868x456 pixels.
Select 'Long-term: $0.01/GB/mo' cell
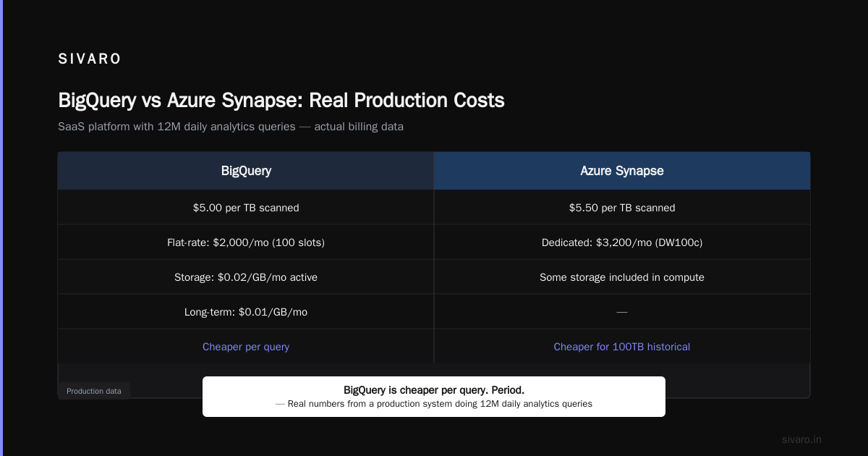tap(246, 312)
